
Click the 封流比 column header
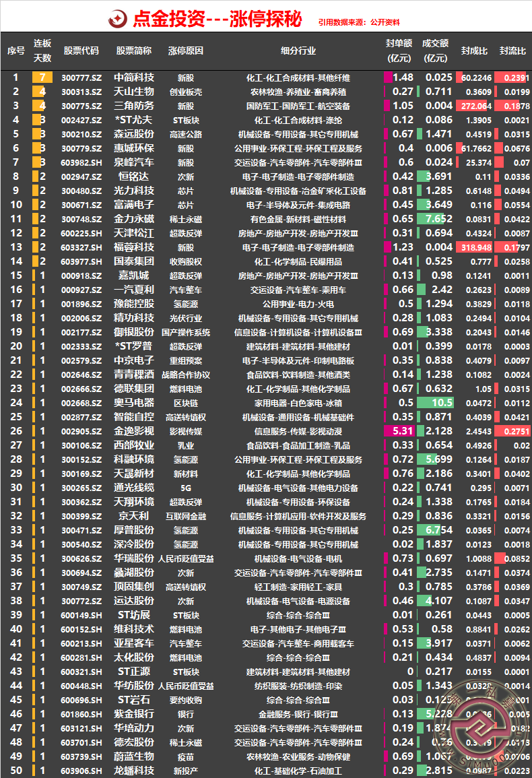tap(512, 51)
